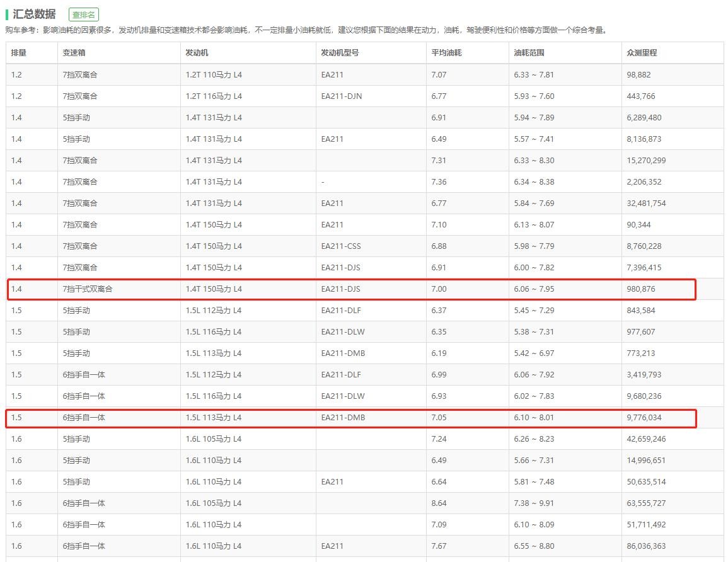Select fuel range 6.13 ~ 8.07

point(534,225)
